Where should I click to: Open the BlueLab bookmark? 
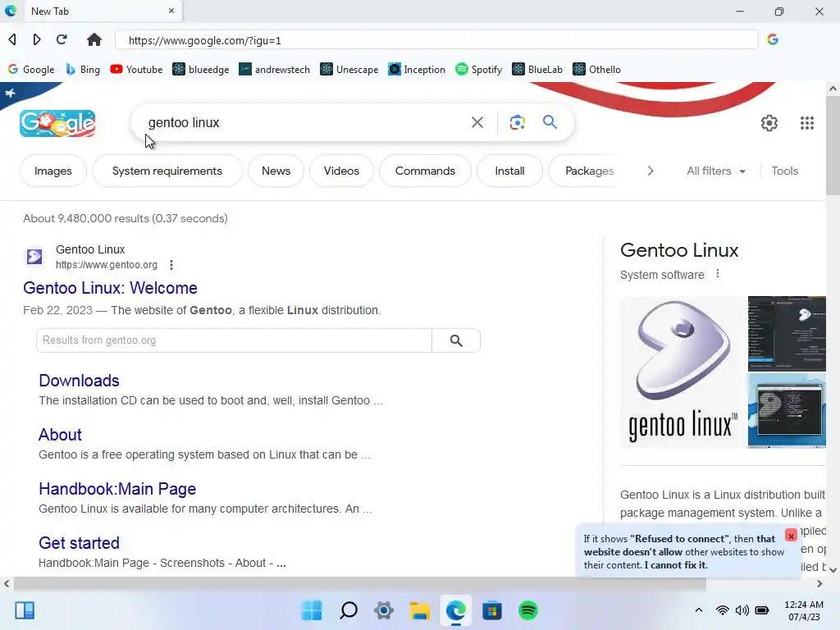pos(537,70)
